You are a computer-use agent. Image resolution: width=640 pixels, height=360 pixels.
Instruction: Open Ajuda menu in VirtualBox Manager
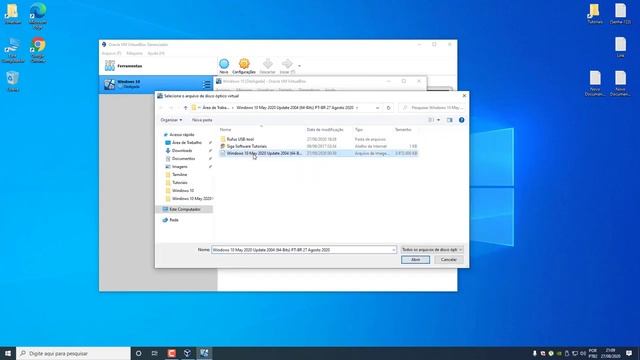click(156, 53)
